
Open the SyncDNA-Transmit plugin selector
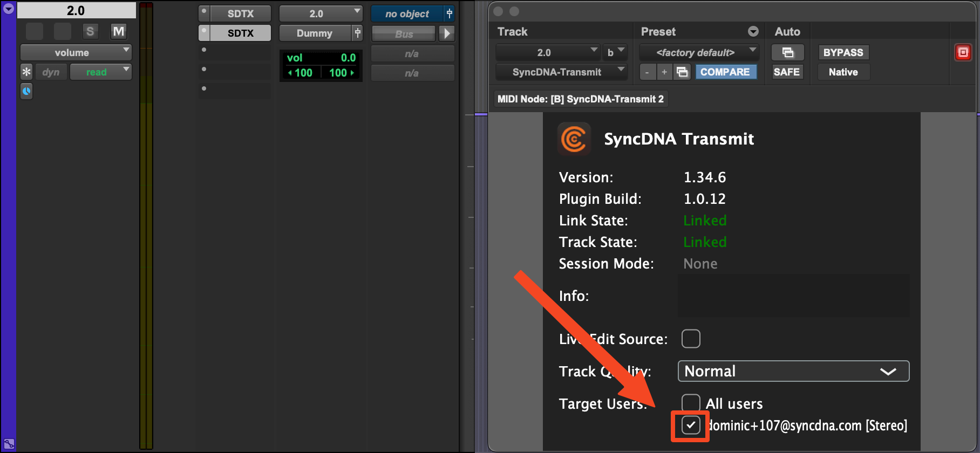(x=561, y=72)
